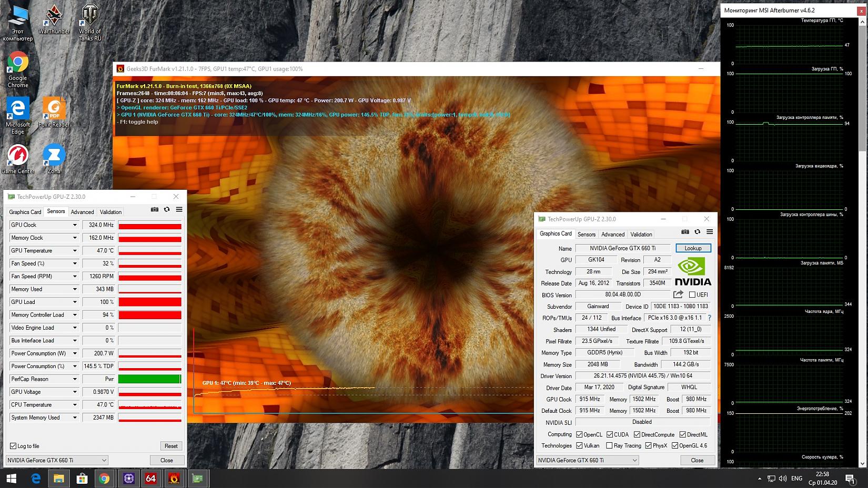Enable the Ray Tracing checkbox
The width and height of the screenshot is (868, 488).
coord(609,445)
